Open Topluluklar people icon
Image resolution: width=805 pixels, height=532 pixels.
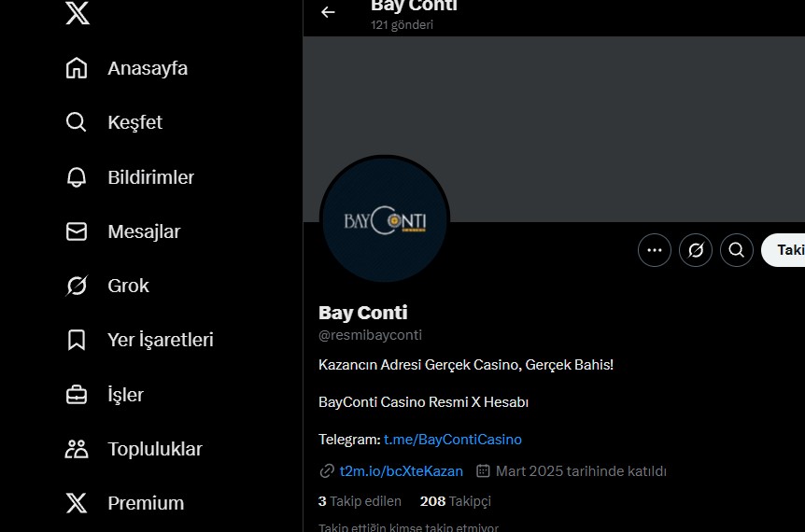[77, 449]
